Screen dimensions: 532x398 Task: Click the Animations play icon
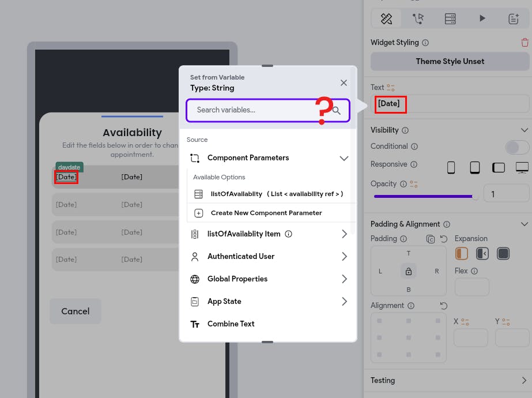pyautogui.click(x=482, y=18)
